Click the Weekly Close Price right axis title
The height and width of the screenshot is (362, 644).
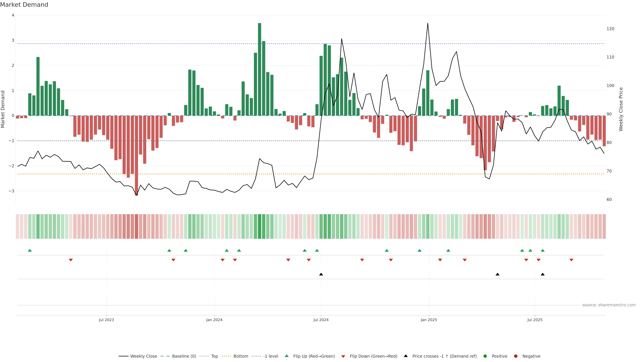(621, 109)
